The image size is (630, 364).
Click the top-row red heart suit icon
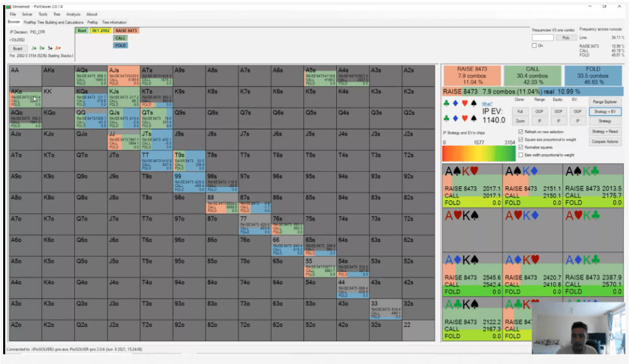465,103
